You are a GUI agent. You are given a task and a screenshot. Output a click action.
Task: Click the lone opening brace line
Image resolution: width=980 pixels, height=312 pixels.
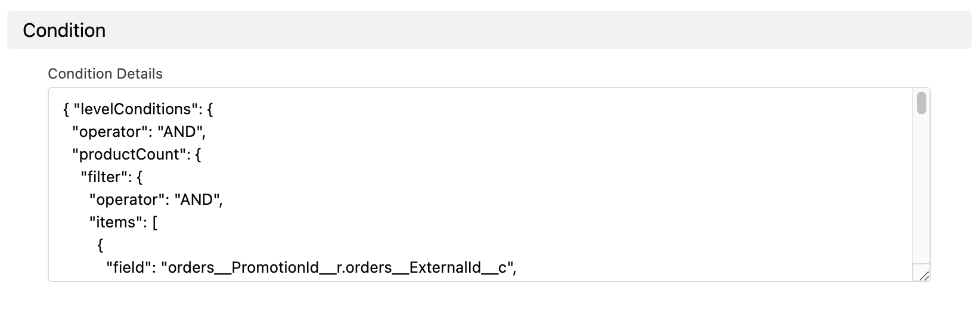pos(100,245)
